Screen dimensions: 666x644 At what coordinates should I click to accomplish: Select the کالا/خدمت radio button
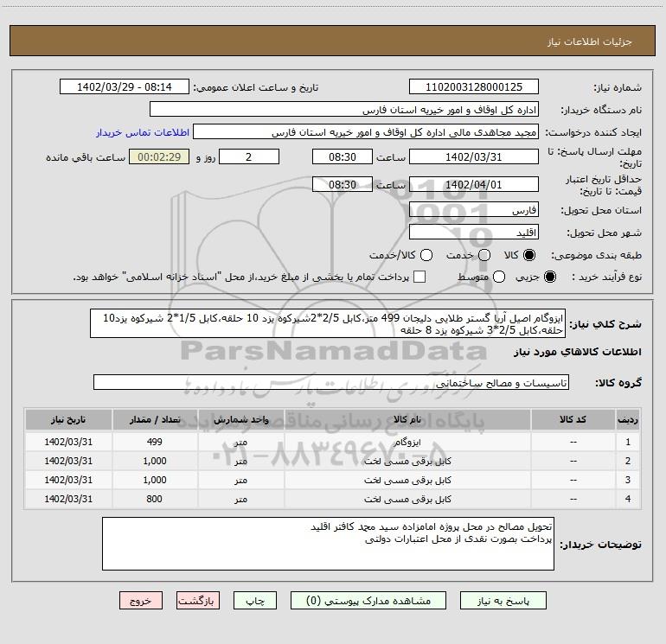point(426,255)
